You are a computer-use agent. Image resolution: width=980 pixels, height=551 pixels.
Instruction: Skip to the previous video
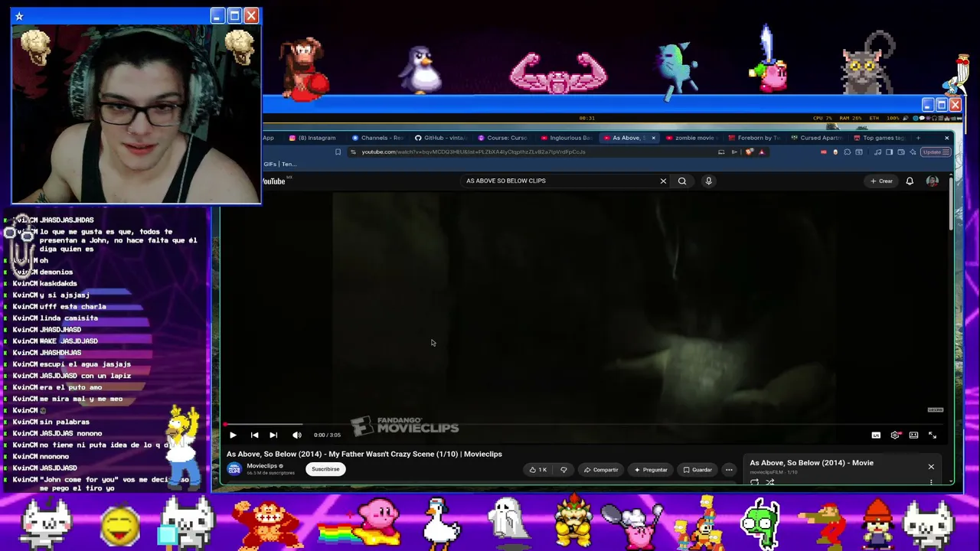pos(254,435)
